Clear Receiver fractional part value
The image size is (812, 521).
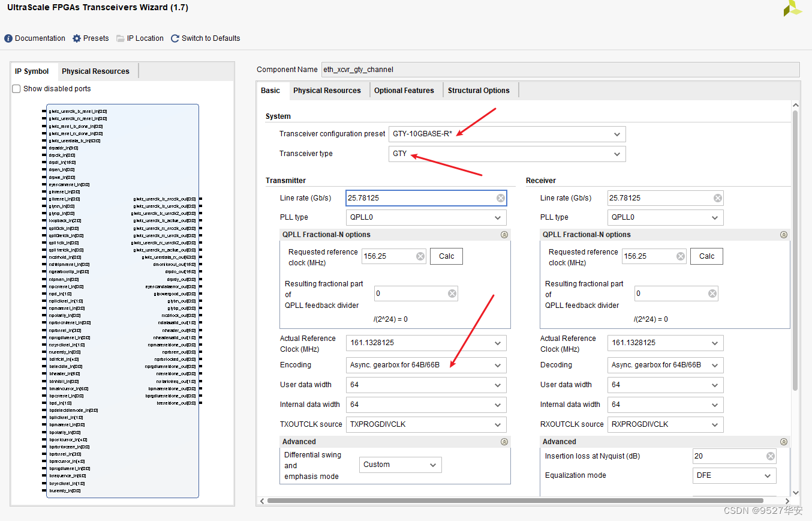[712, 294]
